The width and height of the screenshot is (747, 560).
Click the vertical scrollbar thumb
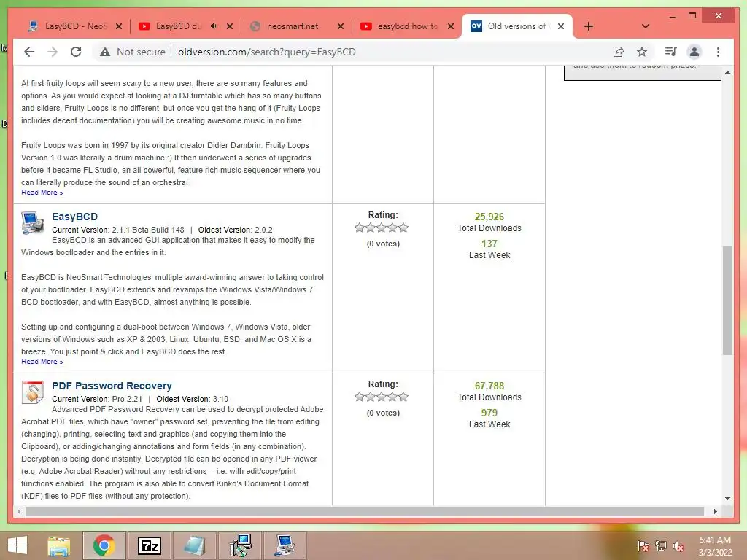(727, 300)
